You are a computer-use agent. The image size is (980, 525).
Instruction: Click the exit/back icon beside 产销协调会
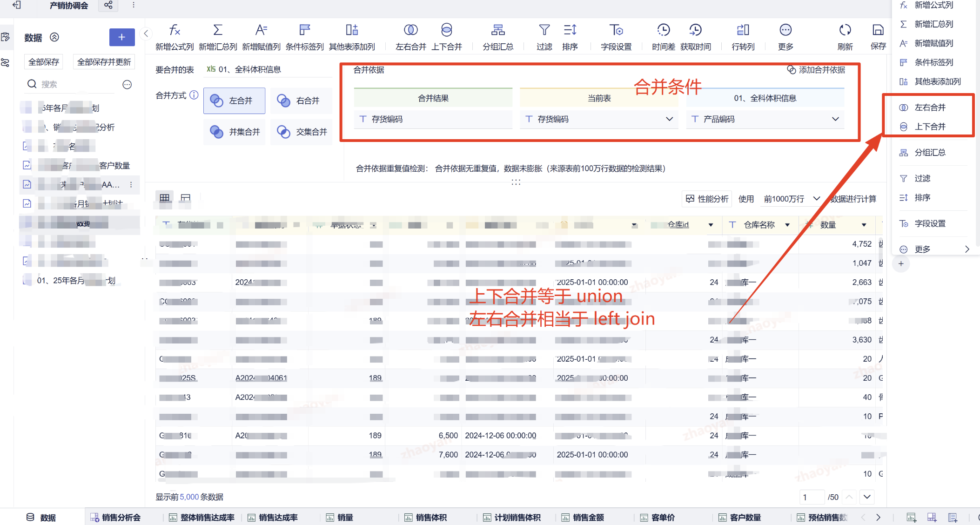coord(16,5)
